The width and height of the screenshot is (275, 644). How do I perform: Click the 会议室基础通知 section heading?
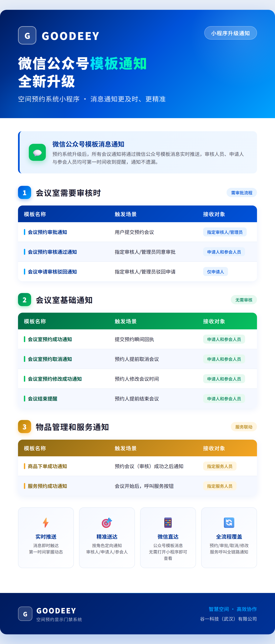[x=64, y=300]
